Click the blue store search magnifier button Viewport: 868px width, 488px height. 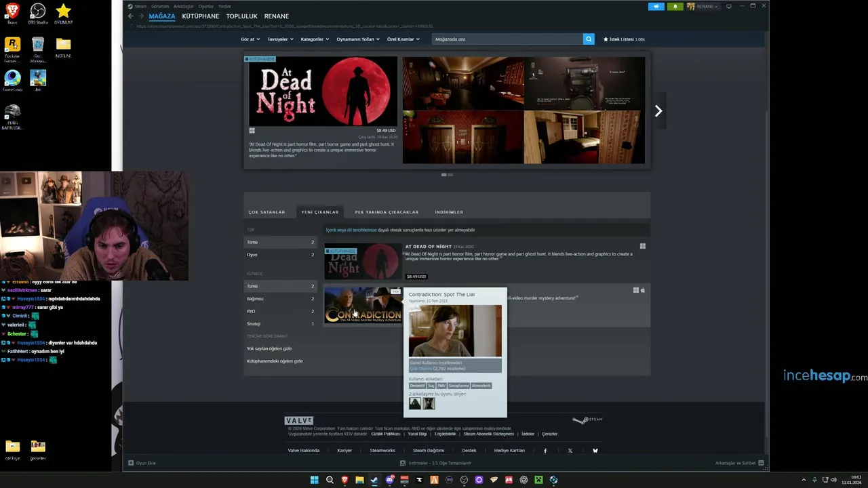(589, 39)
